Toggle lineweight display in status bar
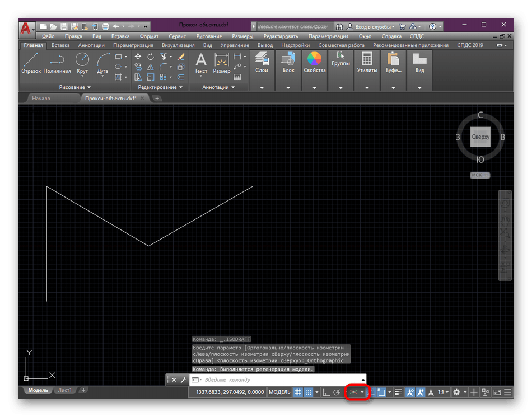Image resolution: width=532 pixels, height=417 pixels. click(399, 392)
